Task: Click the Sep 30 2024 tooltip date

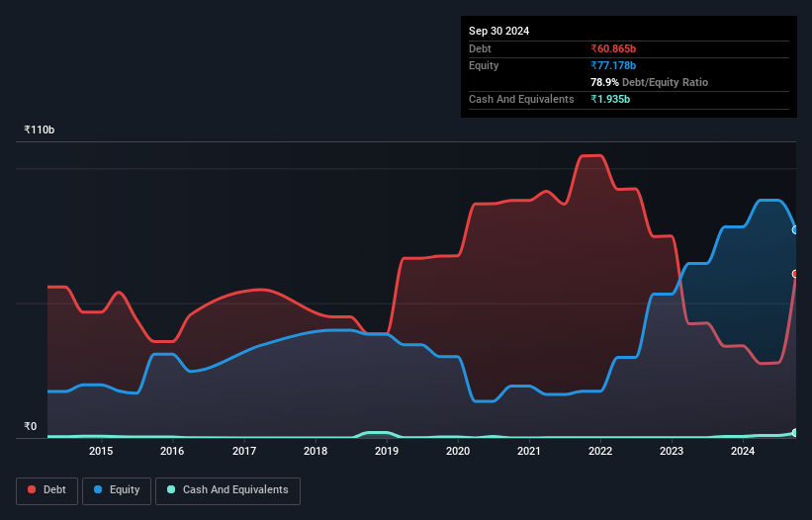Action: 498,31
